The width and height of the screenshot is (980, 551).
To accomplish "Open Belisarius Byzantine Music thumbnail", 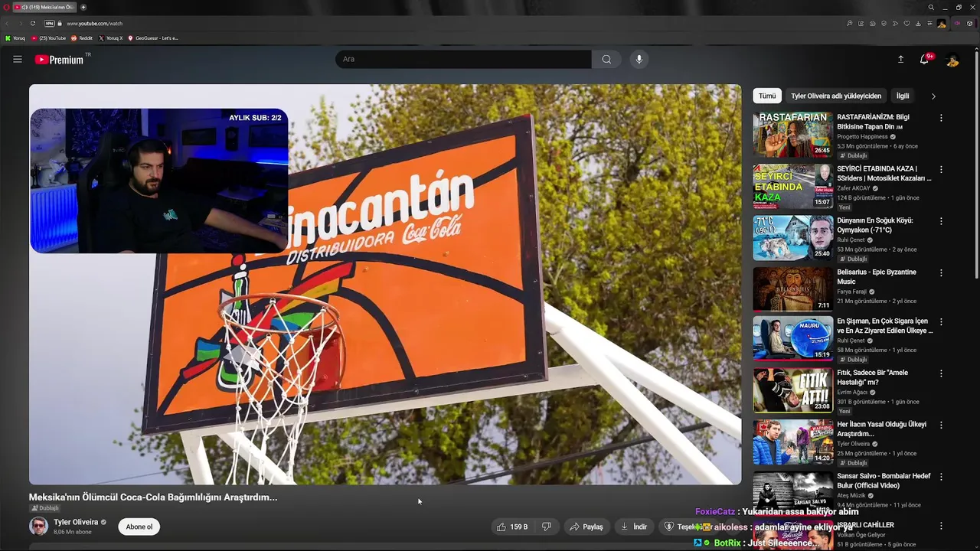I will (792, 289).
